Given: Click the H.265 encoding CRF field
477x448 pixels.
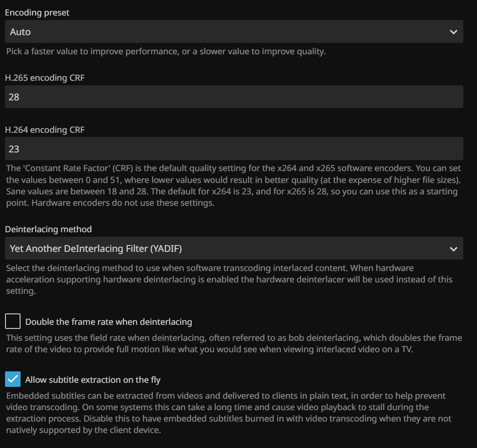Looking at the screenshot, I should point(234,97).
